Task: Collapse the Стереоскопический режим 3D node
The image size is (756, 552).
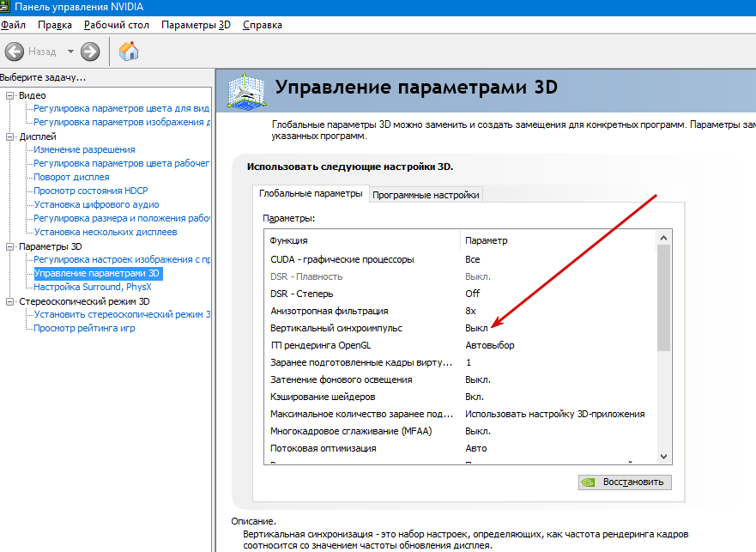Action: [9, 301]
